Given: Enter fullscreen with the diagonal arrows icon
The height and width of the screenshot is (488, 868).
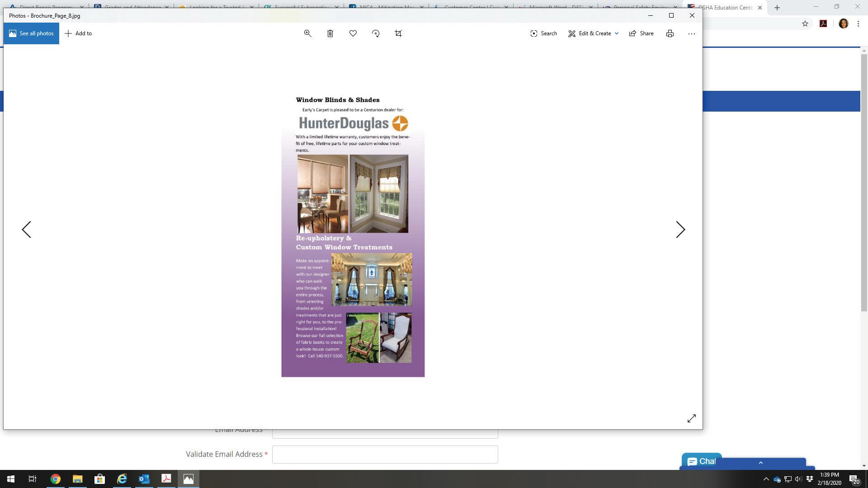Looking at the screenshot, I should (x=691, y=418).
